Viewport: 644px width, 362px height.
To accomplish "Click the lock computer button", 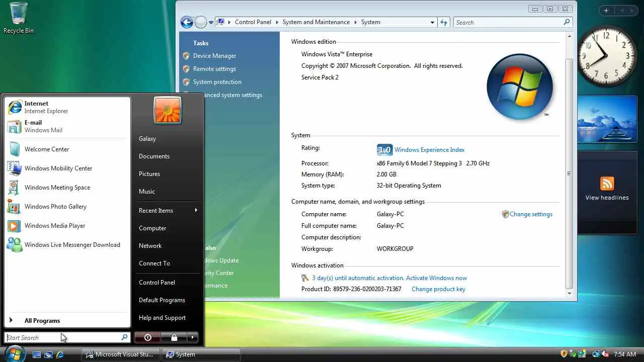I will [x=174, y=337].
